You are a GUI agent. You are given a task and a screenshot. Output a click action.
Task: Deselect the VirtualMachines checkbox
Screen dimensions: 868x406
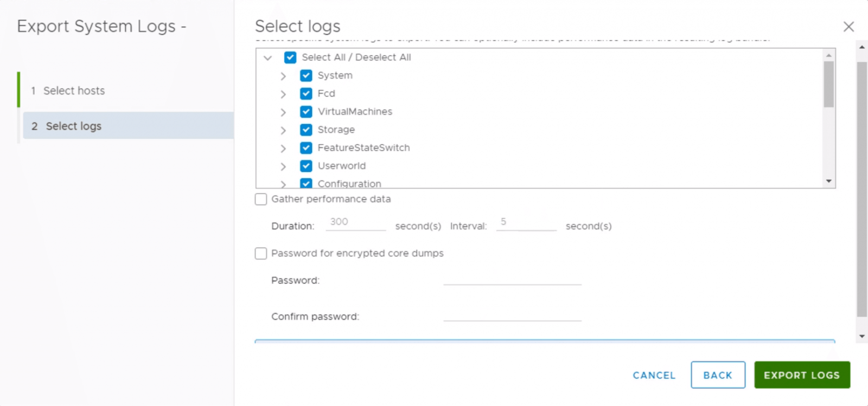306,112
